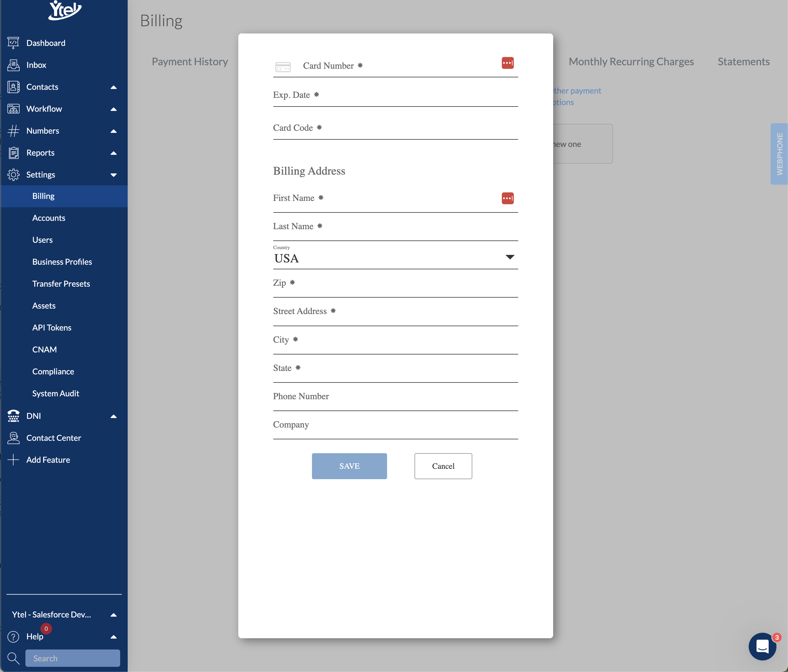
Task: Switch to the Payment History tab
Action: (190, 61)
